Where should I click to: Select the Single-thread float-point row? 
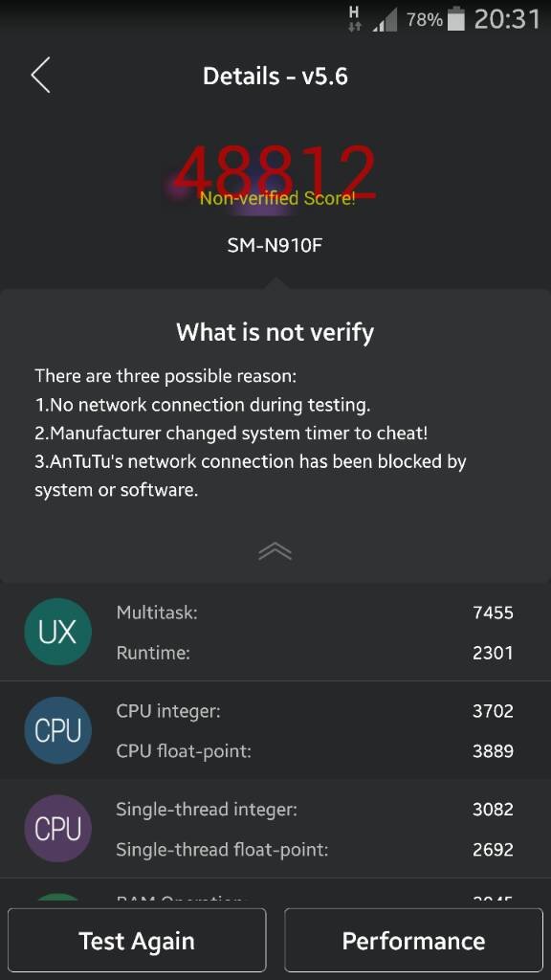(315, 850)
